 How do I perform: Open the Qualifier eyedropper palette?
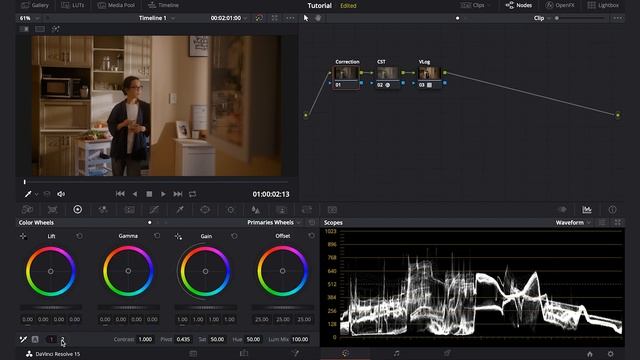(180, 209)
